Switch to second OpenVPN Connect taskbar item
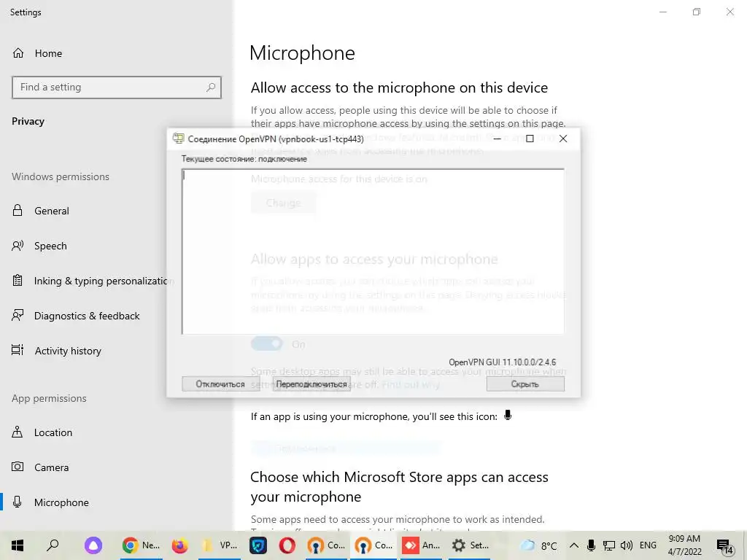 [x=374, y=545]
